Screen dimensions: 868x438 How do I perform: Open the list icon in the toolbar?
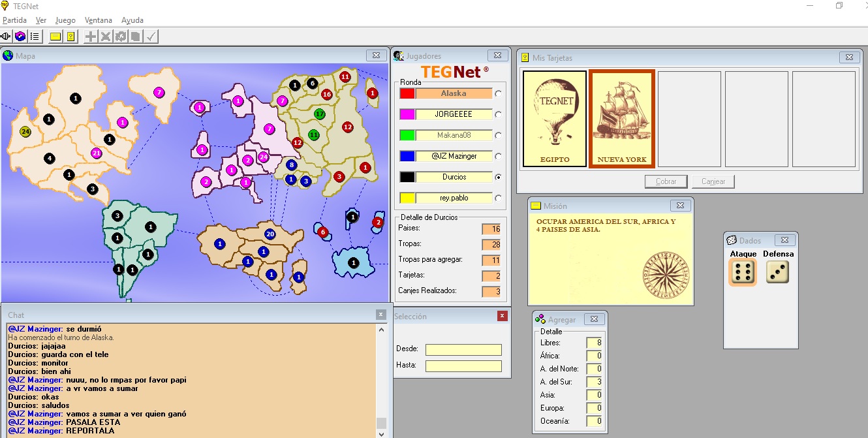click(35, 37)
